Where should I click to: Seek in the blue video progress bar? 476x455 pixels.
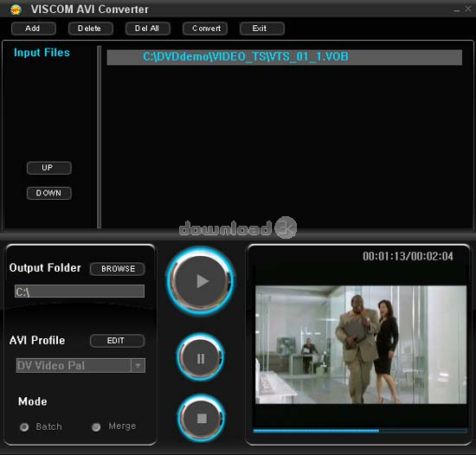(x=360, y=431)
